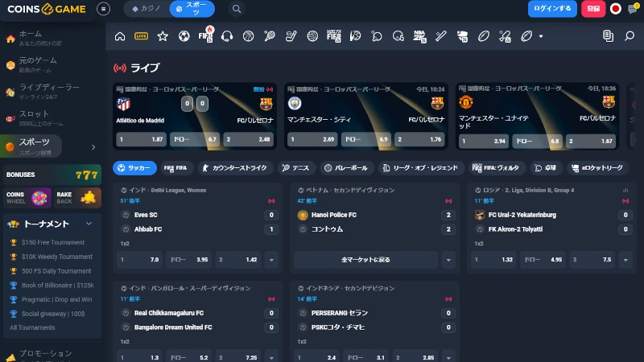This screenshot has height=362, width=644.
Task: Open the hamburger menu beside the logo
Action: pyautogui.click(x=104, y=9)
